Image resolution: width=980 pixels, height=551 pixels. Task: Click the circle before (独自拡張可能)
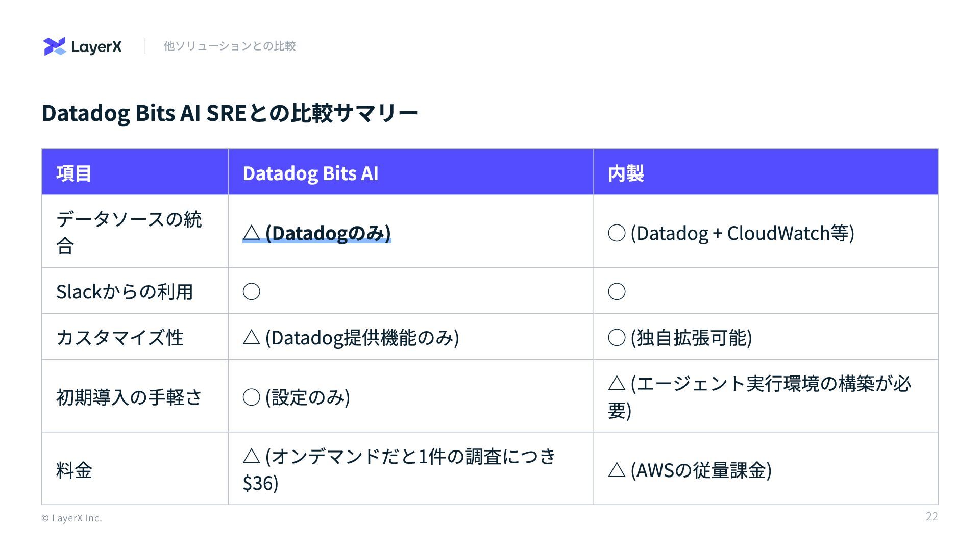617,337
